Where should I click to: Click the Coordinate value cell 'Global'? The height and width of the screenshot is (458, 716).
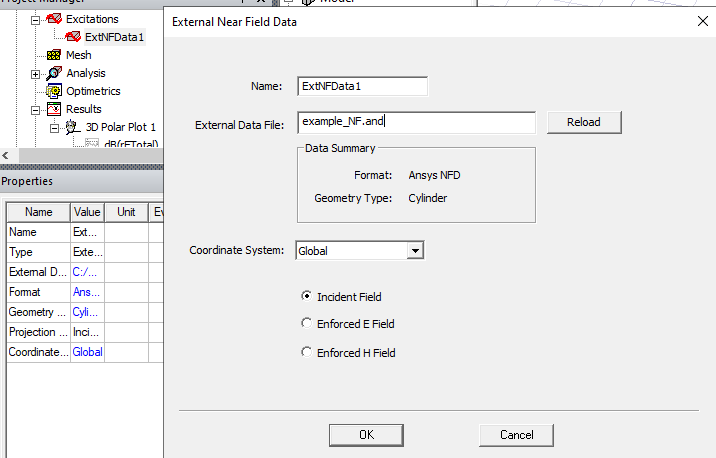[x=87, y=352]
